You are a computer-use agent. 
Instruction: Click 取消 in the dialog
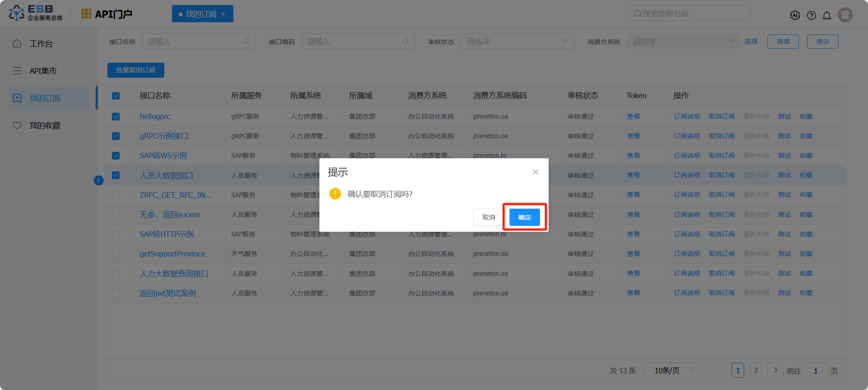tap(489, 217)
